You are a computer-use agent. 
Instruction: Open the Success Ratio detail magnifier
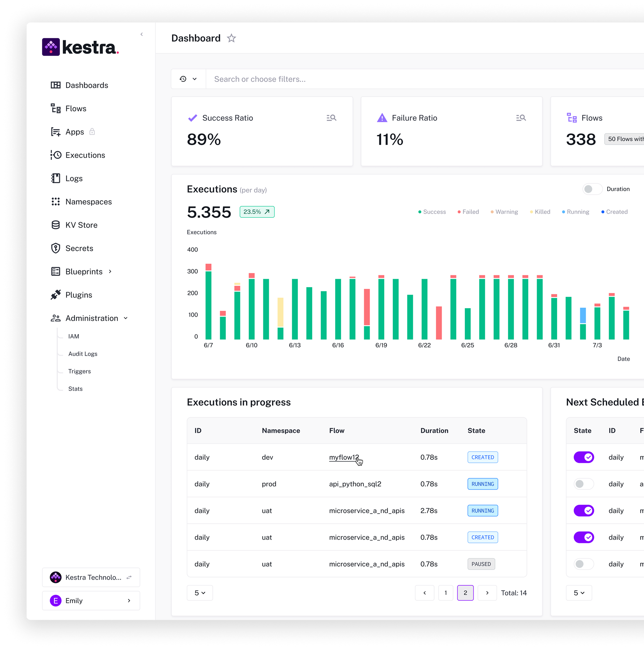click(x=331, y=118)
